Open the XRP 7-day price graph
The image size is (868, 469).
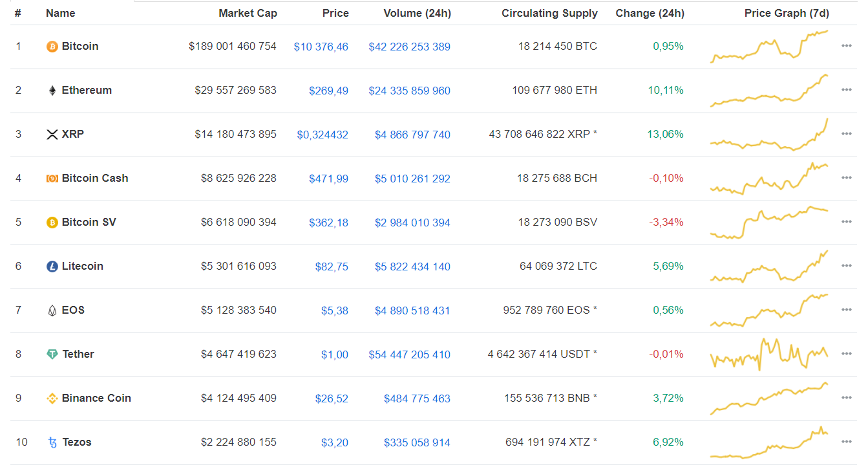(x=769, y=135)
